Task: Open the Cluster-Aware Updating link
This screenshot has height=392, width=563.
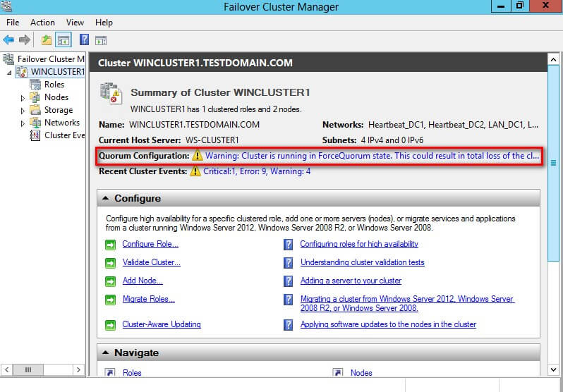Action: (x=162, y=324)
